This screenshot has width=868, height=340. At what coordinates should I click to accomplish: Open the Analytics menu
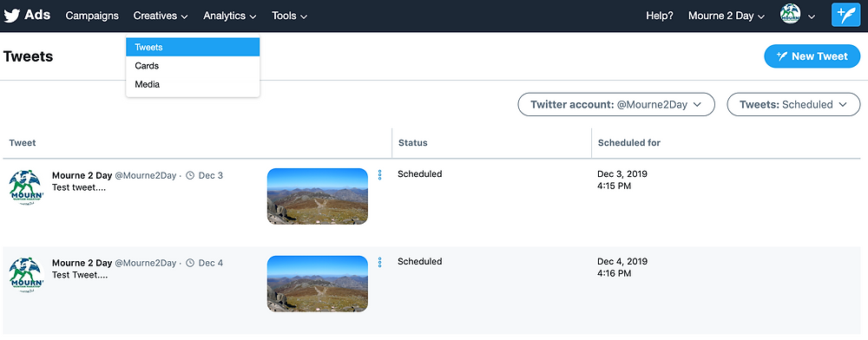230,16
